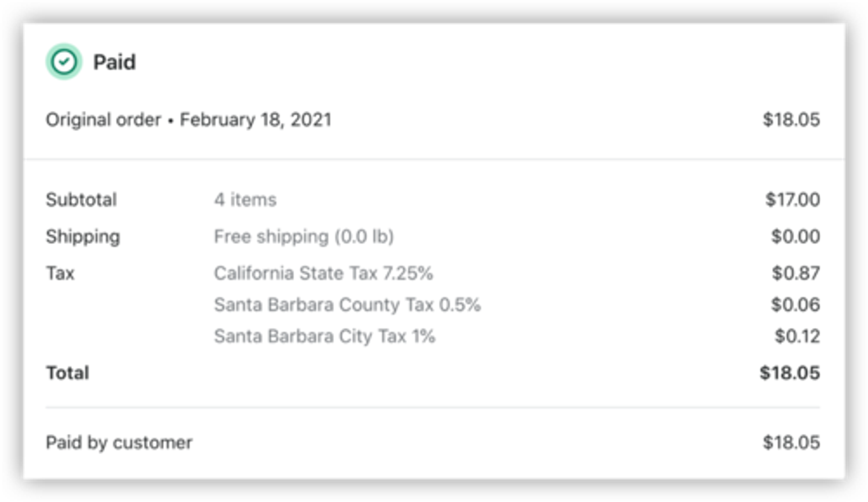Click the 4 items text
Screen dimensions: 868x502
245,200
